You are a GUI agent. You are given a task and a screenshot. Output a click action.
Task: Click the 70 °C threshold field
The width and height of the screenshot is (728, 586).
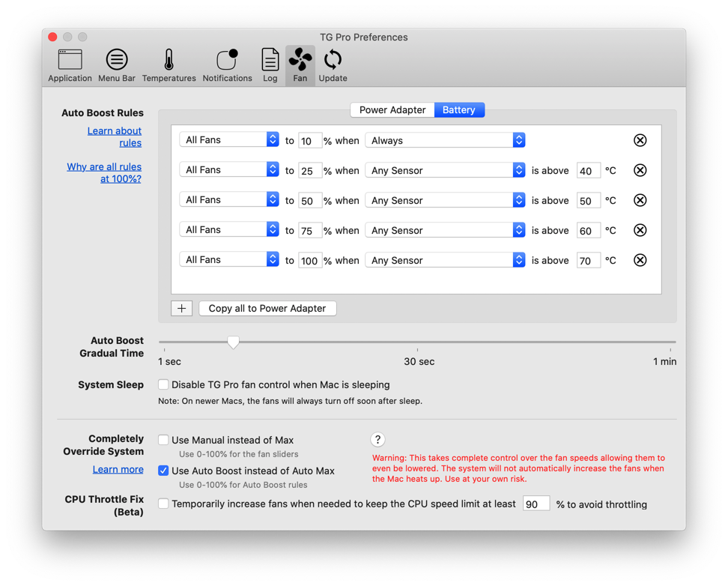click(x=588, y=261)
